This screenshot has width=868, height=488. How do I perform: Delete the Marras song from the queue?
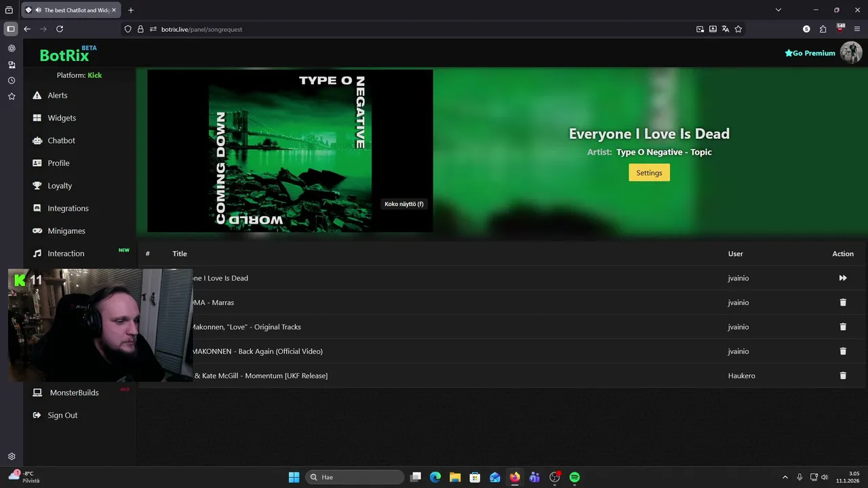point(843,302)
